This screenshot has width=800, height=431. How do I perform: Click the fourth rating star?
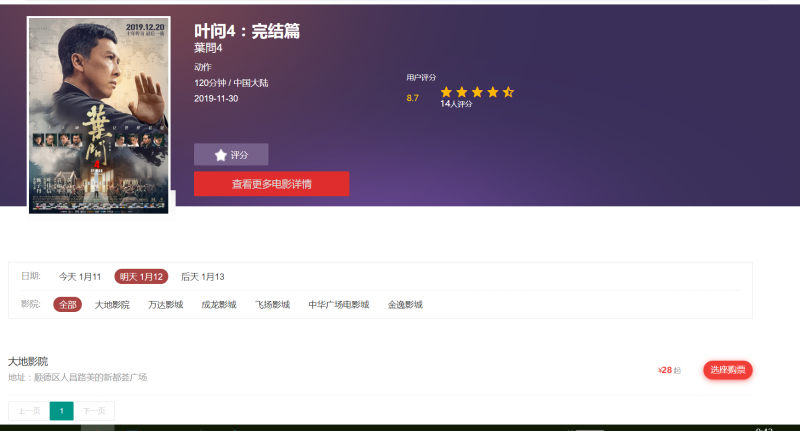tap(492, 92)
